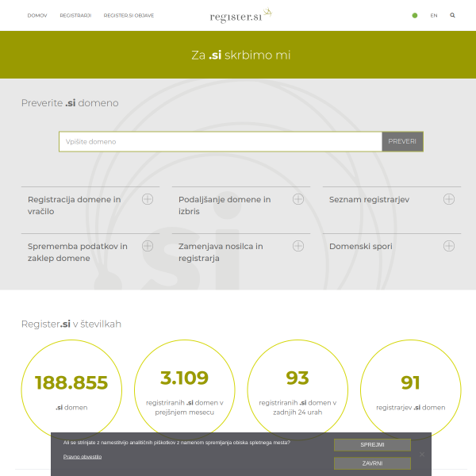
Task: Open 'Pravno obvestilo' link
Action: 83,457
